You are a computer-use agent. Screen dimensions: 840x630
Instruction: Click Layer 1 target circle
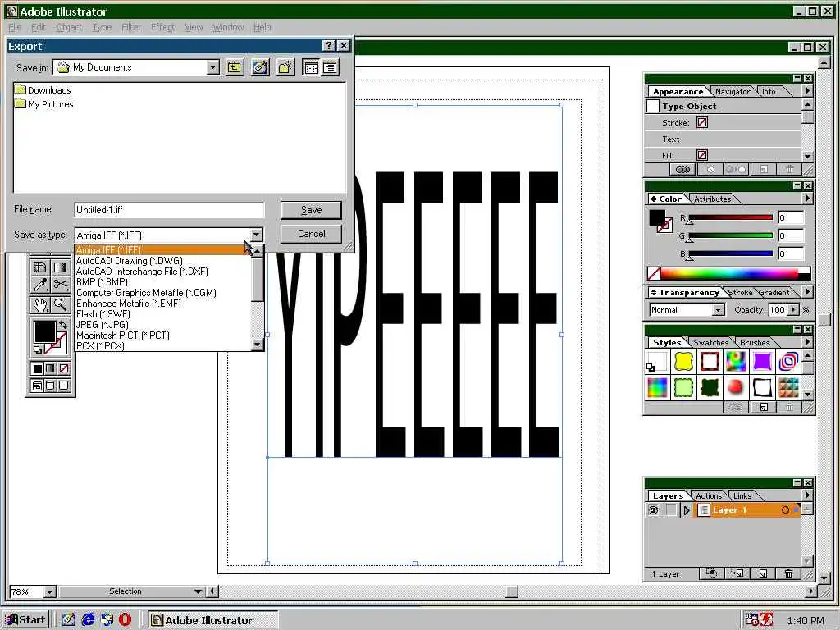(x=785, y=510)
